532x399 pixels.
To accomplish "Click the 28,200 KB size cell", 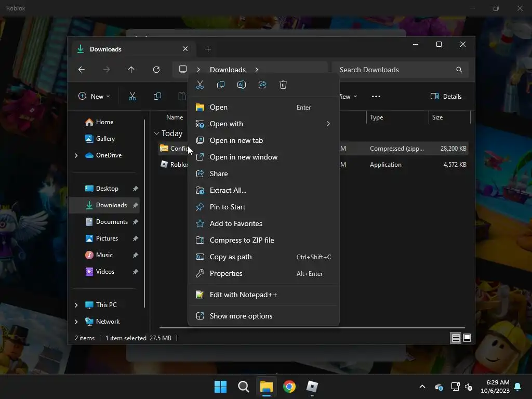I will [x=453, y=149].
